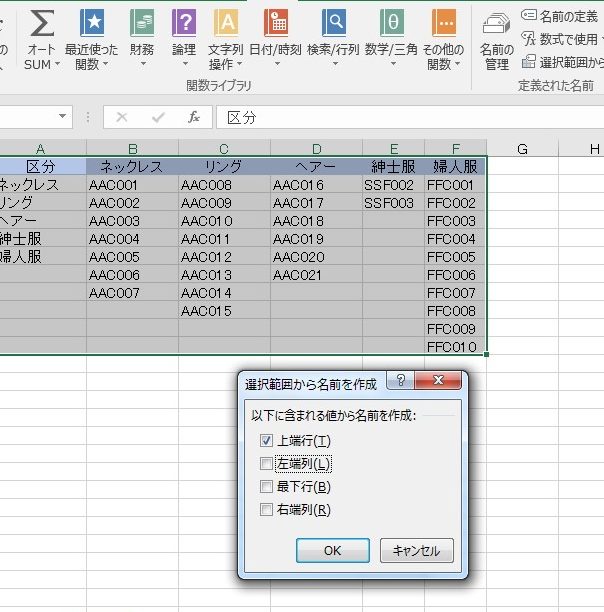Expand the 日付/時刻 dropdown arrow
This screenshot has width=604, height=612.
pos(277,64)
